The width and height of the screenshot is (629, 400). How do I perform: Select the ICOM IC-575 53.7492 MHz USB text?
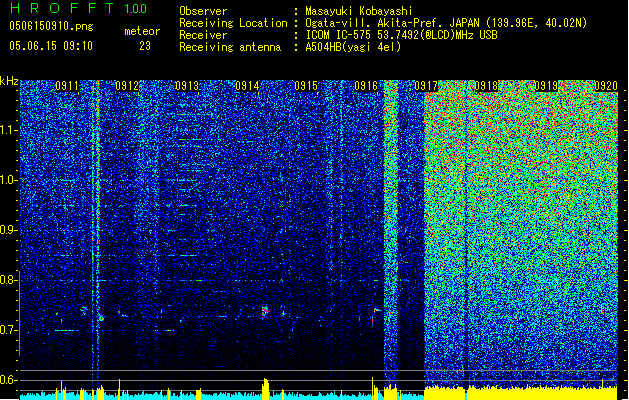(x=401, y=35)
